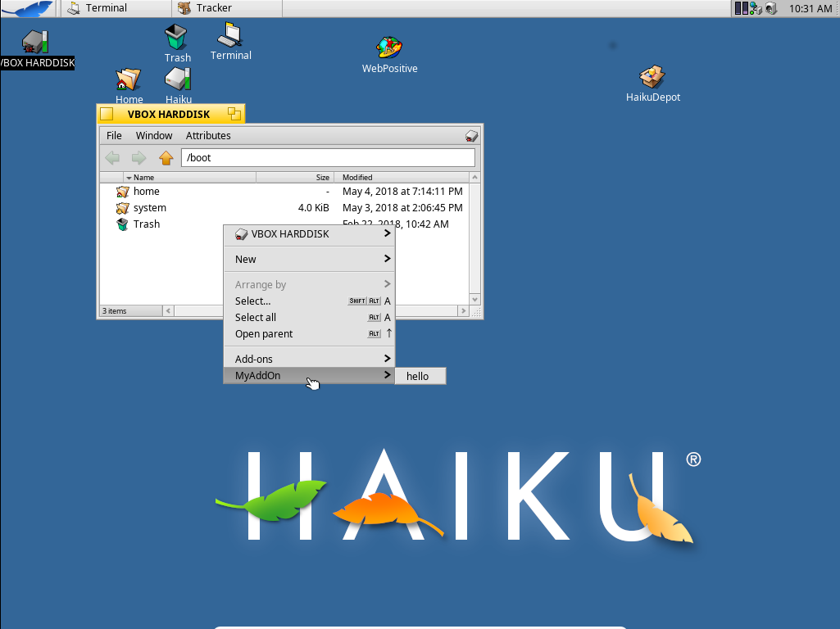Zoom the VBOX HARDDISK window from its tab
840x629 pixels.
(234, 114)
